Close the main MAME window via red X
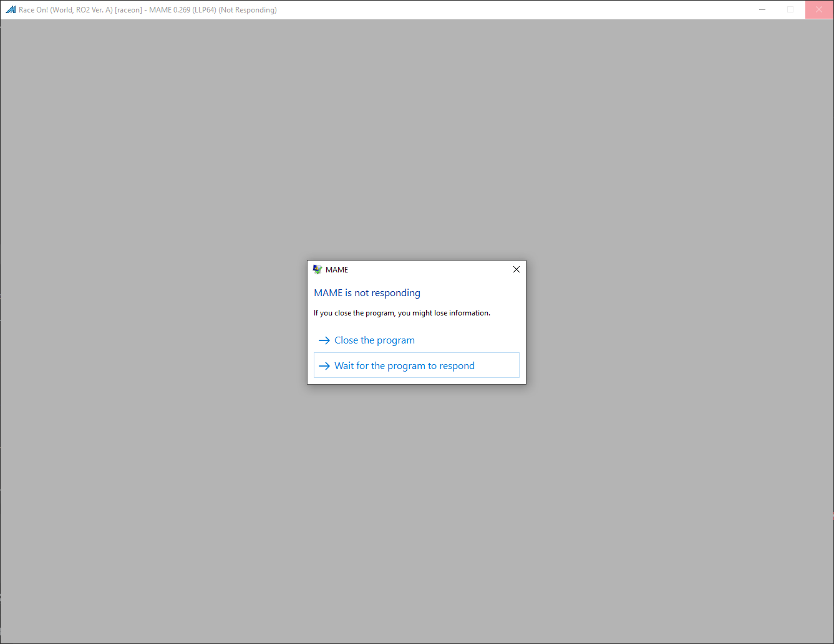The image size is (834, 644). (819, 10)
